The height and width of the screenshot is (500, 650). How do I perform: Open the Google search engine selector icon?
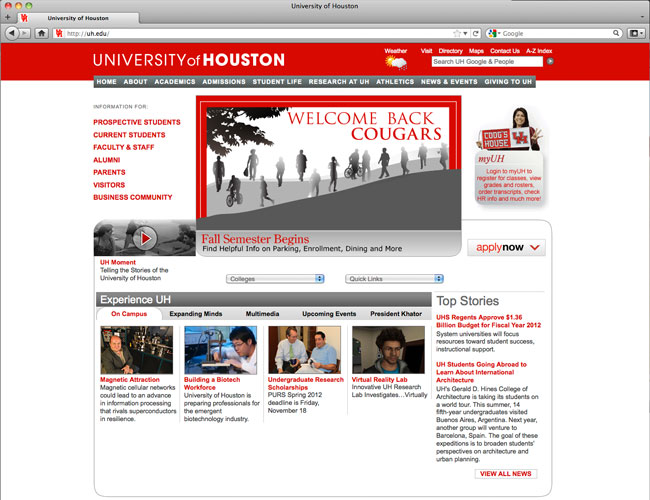(492, 33)
